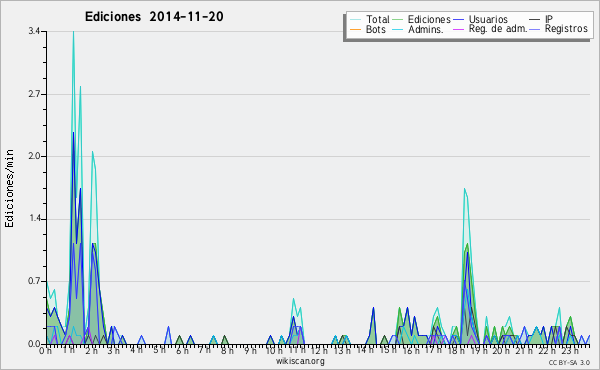The height and width of the screenshot is (370, 600).
Task: Click the x-axis label '4 h'
Action: click(137, 350)
